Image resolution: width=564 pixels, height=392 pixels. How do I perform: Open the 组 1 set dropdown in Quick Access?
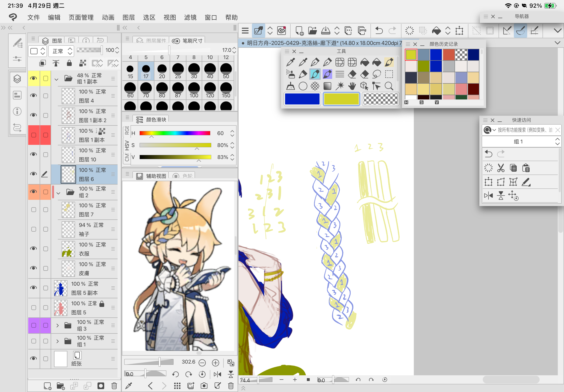click(x=521, y=142)
